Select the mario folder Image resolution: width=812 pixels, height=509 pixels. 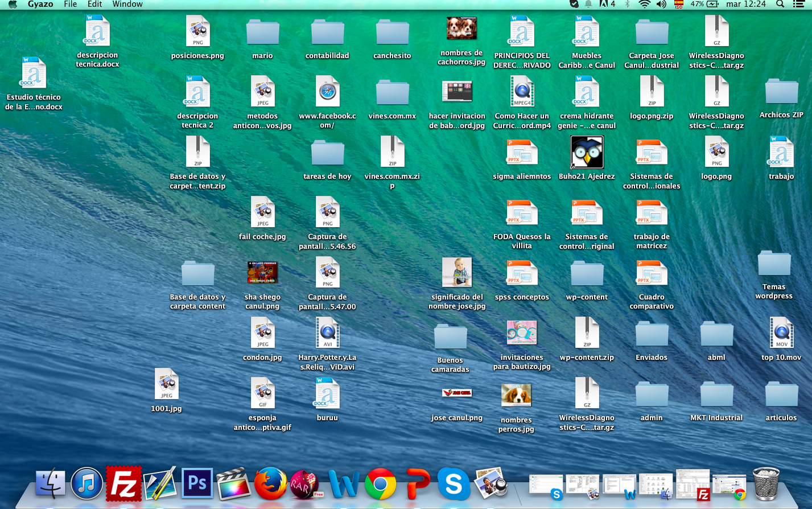(x=262, y=38)
